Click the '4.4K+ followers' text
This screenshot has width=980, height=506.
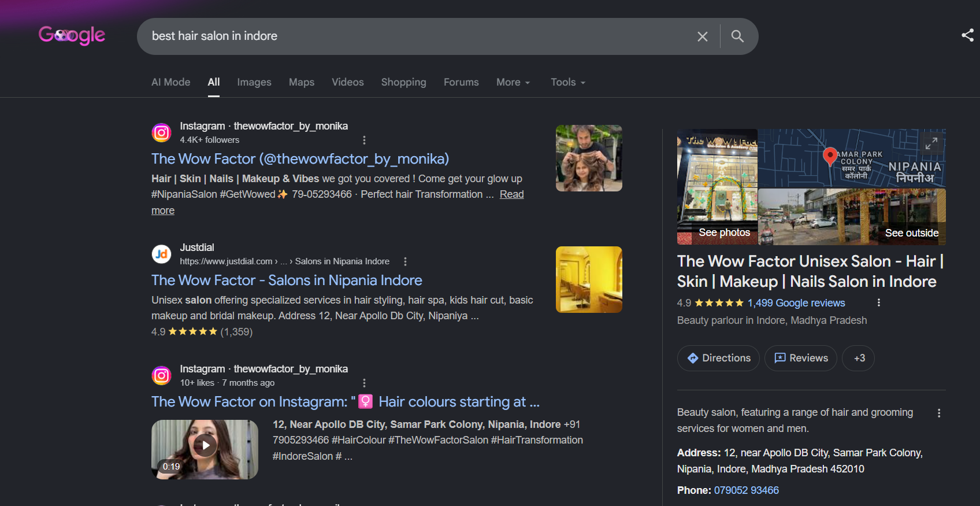pos(209,140)
